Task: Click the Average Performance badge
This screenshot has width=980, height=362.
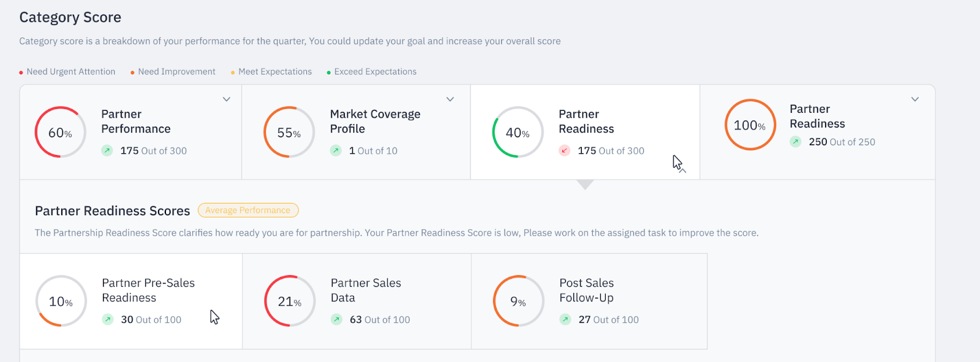Action: tap(248, 210)
